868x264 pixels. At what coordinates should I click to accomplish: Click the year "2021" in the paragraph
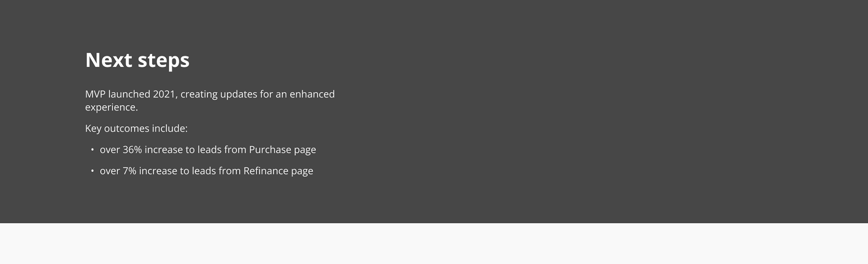click(x=164, y=94)
